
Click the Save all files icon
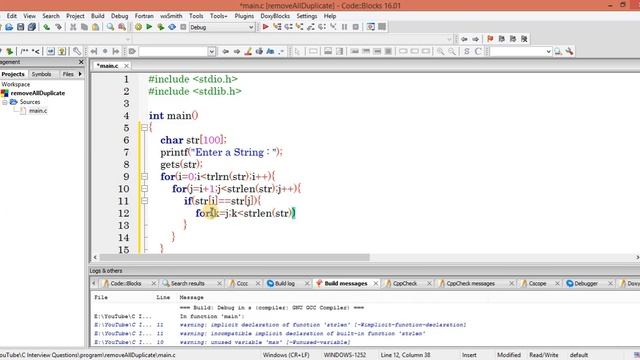coord(31,27)
